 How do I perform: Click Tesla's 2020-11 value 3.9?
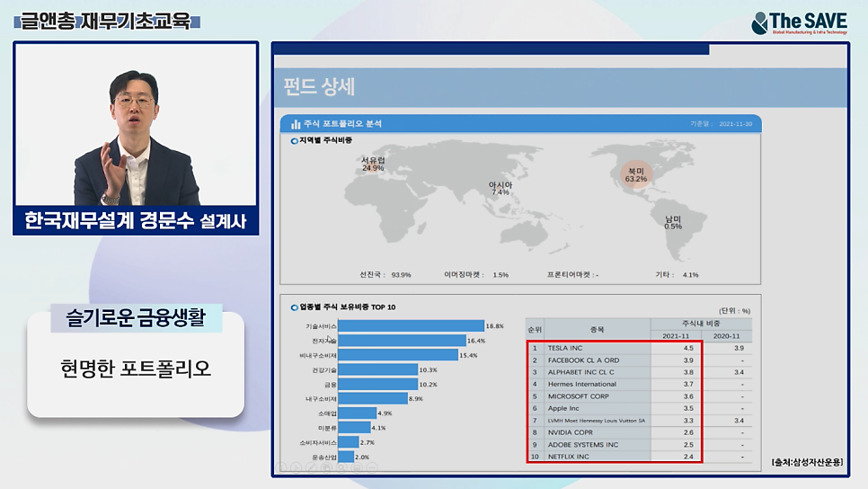coord(739,348)
